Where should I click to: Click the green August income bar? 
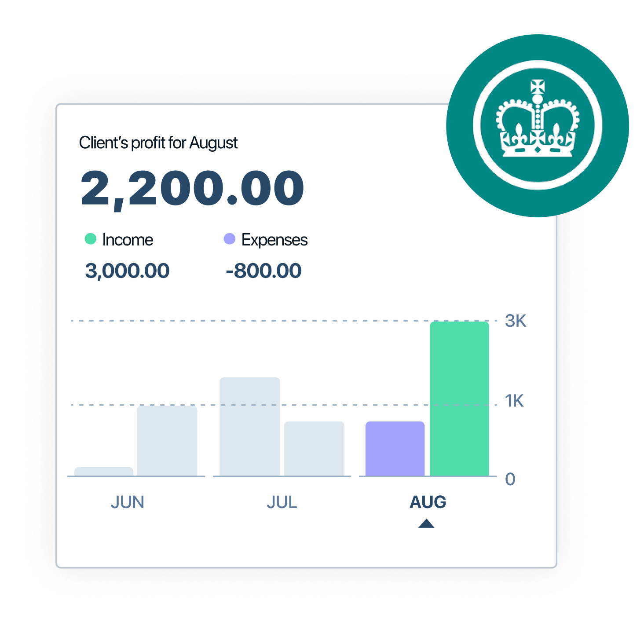pos(460,399)
